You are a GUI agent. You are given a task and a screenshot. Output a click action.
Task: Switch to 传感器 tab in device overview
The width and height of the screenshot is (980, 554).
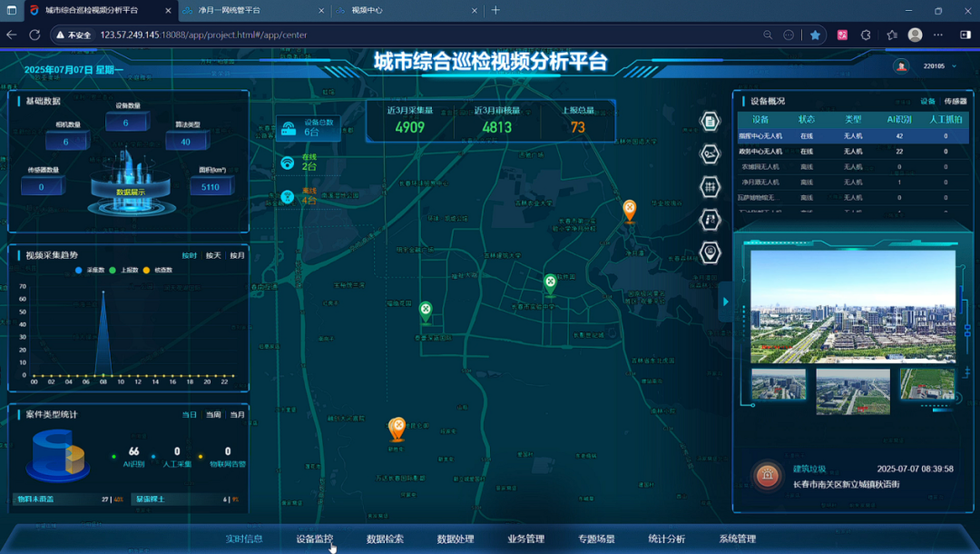pyautogui.click(x=955, y=102)
